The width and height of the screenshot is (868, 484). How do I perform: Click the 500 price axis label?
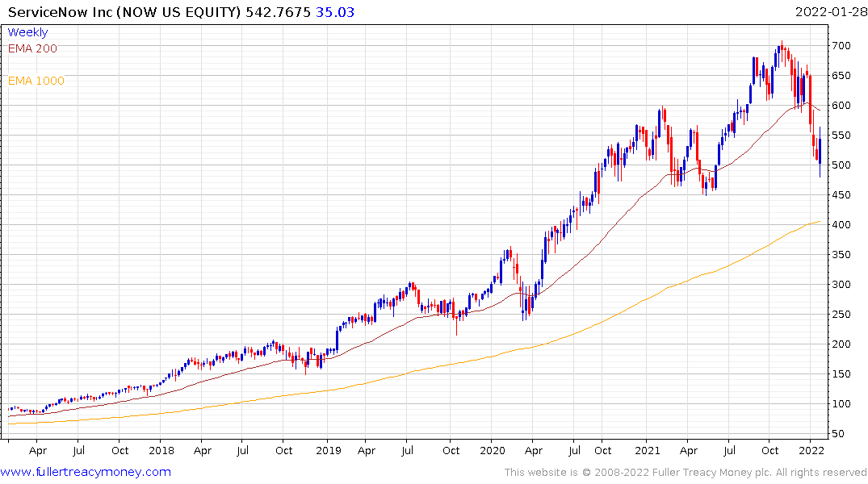(x=841, y=165)
